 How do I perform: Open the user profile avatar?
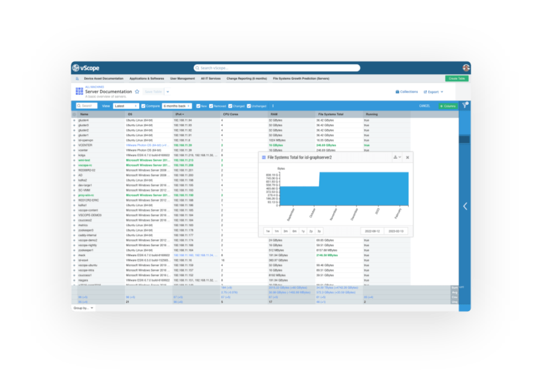coord(466,68)
